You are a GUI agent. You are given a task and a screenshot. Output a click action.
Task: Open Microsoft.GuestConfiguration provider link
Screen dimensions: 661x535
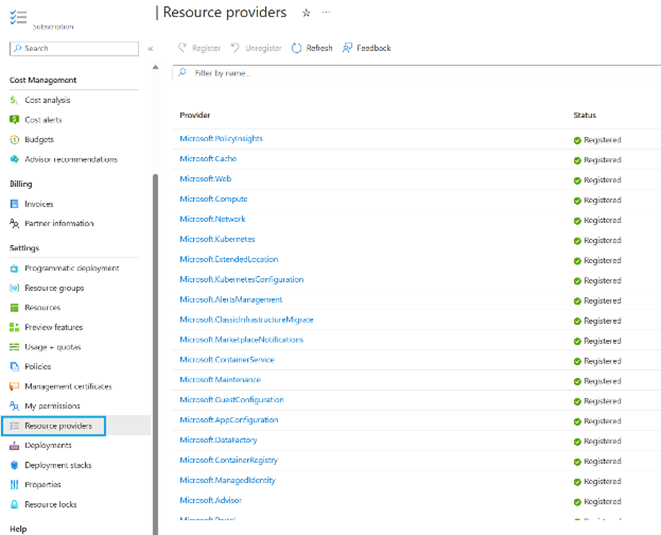[232, 400]
